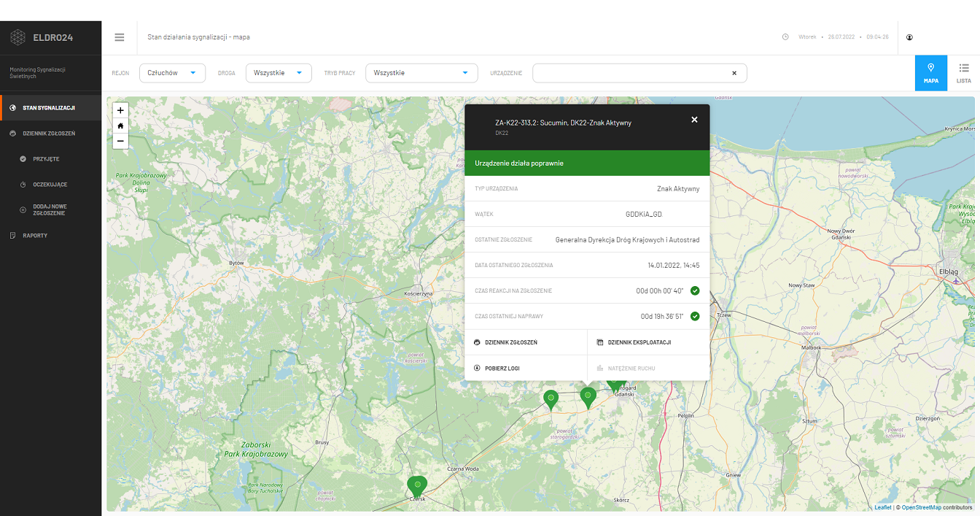Click the plus icon for Dodaj nowe zgłoszenie
Screen dimensions: 980x516
click(23, 209)
